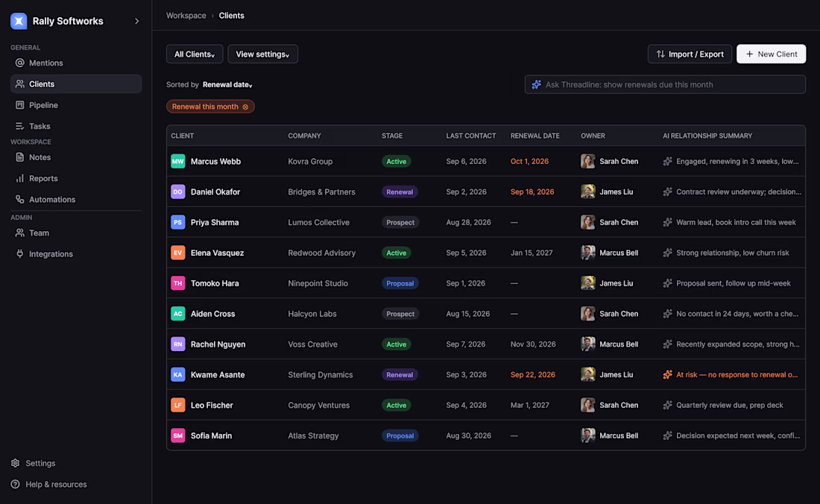
Task: Click the Threadline AI sparkle icon
Action: (x=537, y=85)
